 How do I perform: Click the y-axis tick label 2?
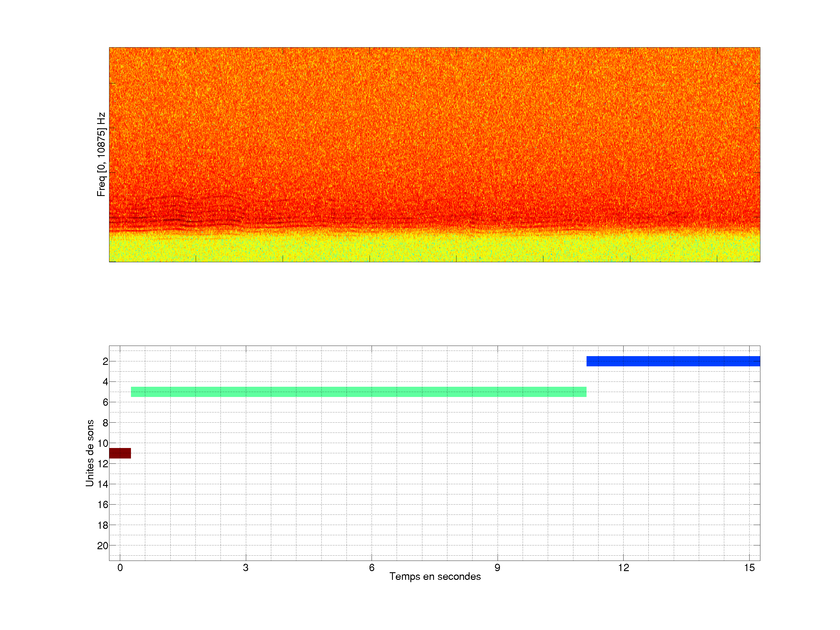coord(105,361)
